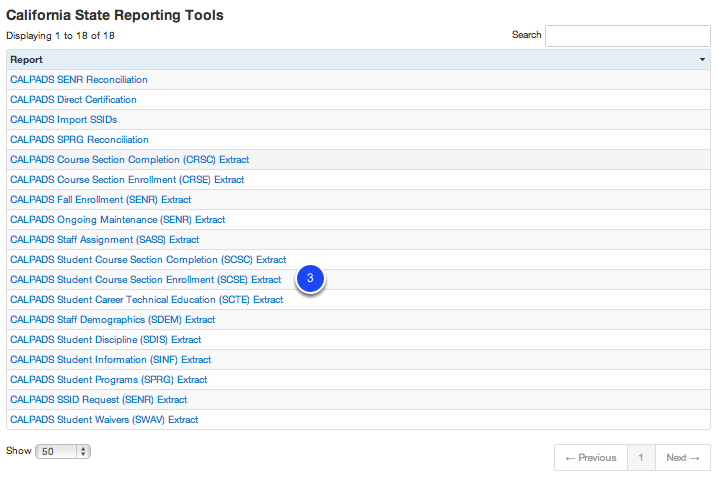Open Student Programs (SPRG) Extract
Image resolution: width=717 pixels, height=478 pixels.
point(108,380)
